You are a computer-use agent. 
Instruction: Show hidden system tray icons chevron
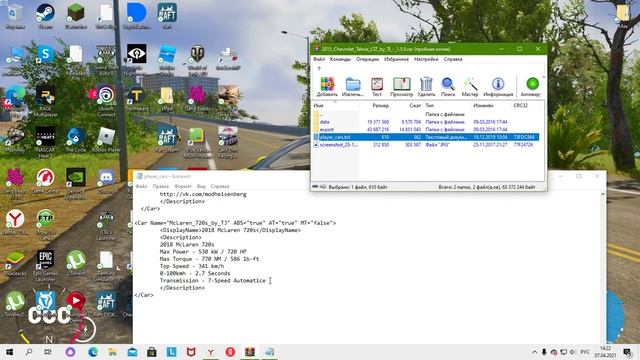pos(534,352)
